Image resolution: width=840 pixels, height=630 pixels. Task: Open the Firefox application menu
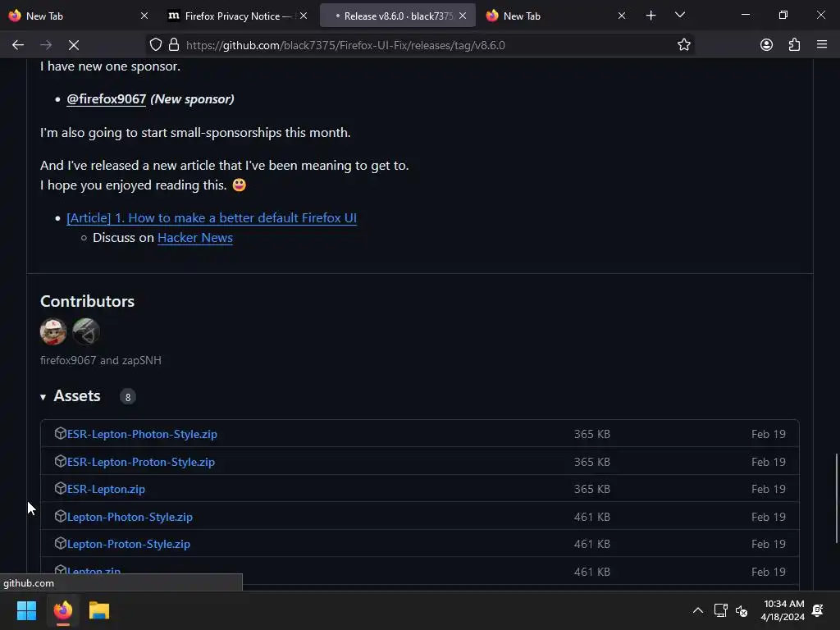point(822,44)
